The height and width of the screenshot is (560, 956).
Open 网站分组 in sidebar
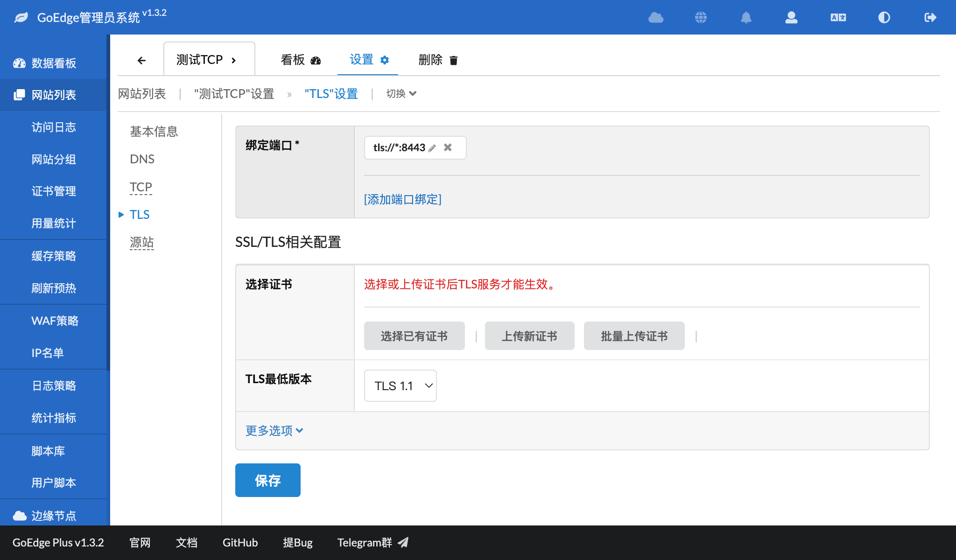coord(54,160)
